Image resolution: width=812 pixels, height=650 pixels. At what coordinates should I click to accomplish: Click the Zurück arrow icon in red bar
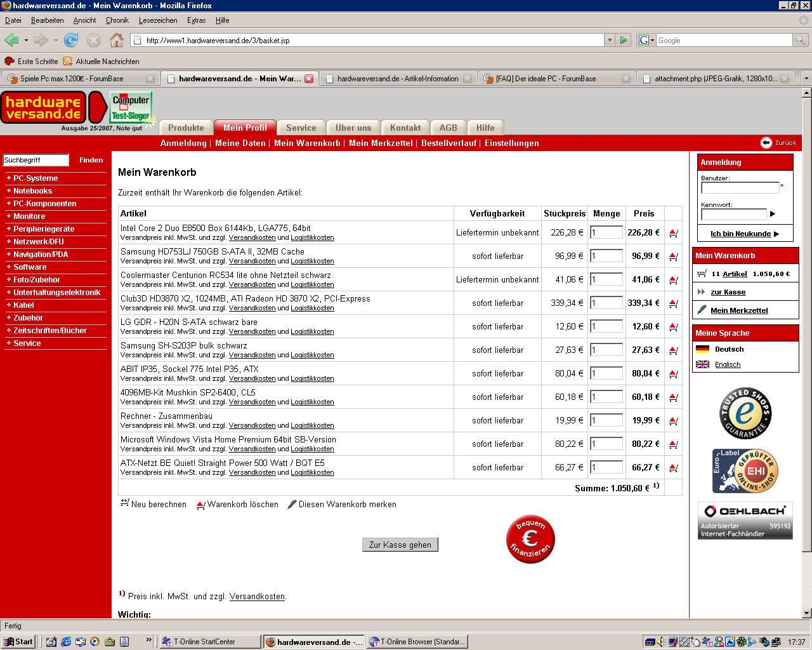(x=766, y=143)
